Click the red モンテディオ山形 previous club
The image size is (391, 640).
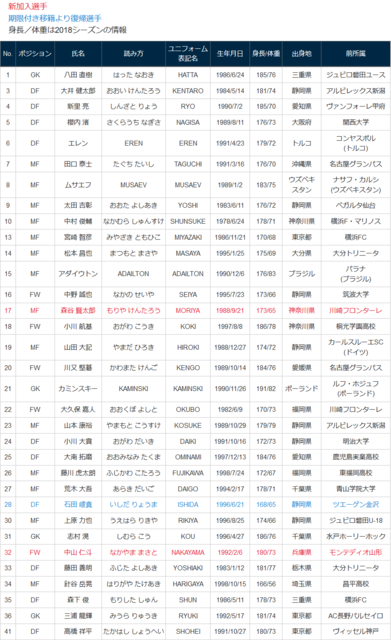coord(355,552)
